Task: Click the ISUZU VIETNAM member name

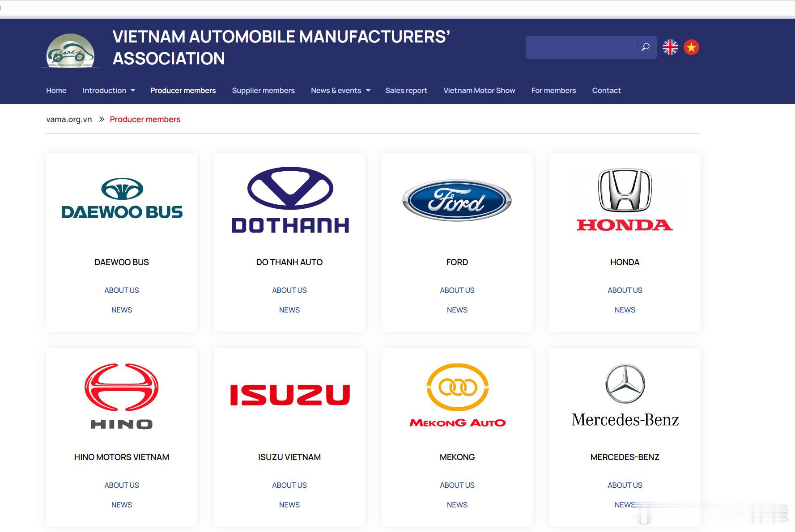Action: 289,457
